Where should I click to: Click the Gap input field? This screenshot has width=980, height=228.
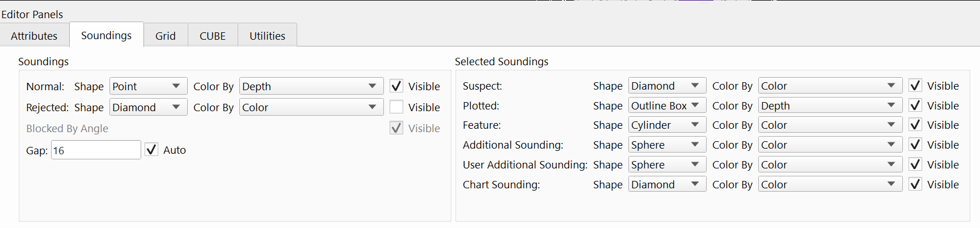pos(95,150)
